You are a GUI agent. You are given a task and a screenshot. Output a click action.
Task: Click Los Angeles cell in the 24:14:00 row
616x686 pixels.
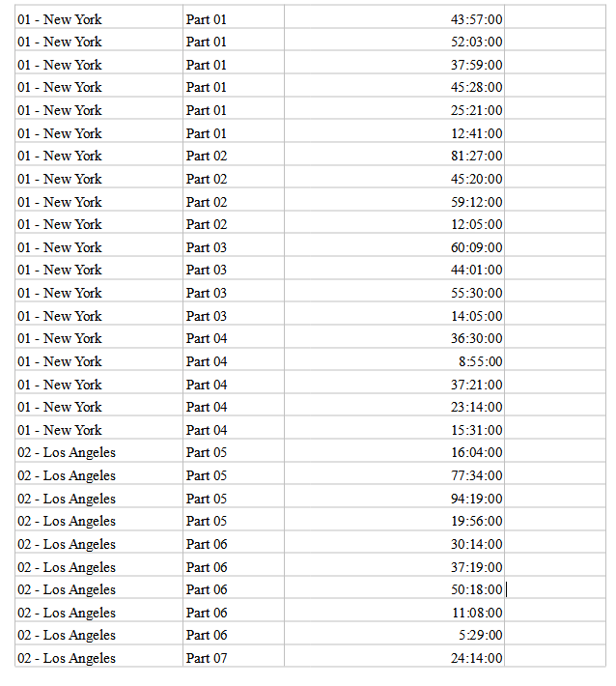click(x=67, y=658)
